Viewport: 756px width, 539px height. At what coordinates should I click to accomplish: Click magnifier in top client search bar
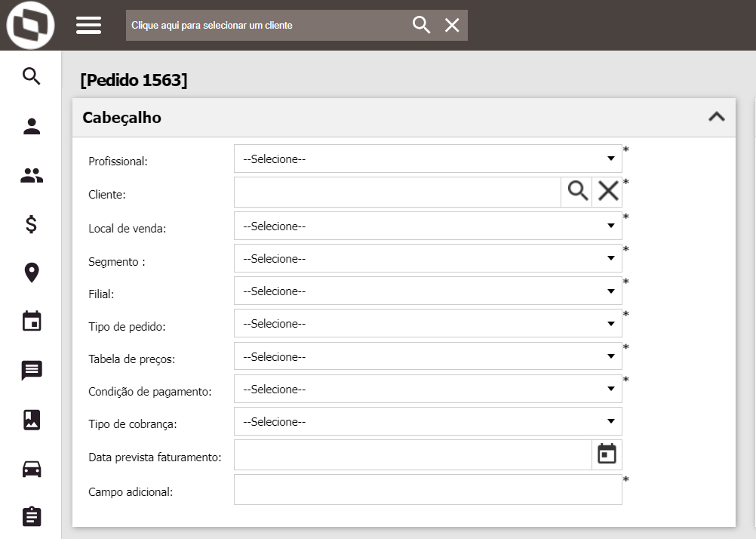pyautogui.click(x=421, y=25)
